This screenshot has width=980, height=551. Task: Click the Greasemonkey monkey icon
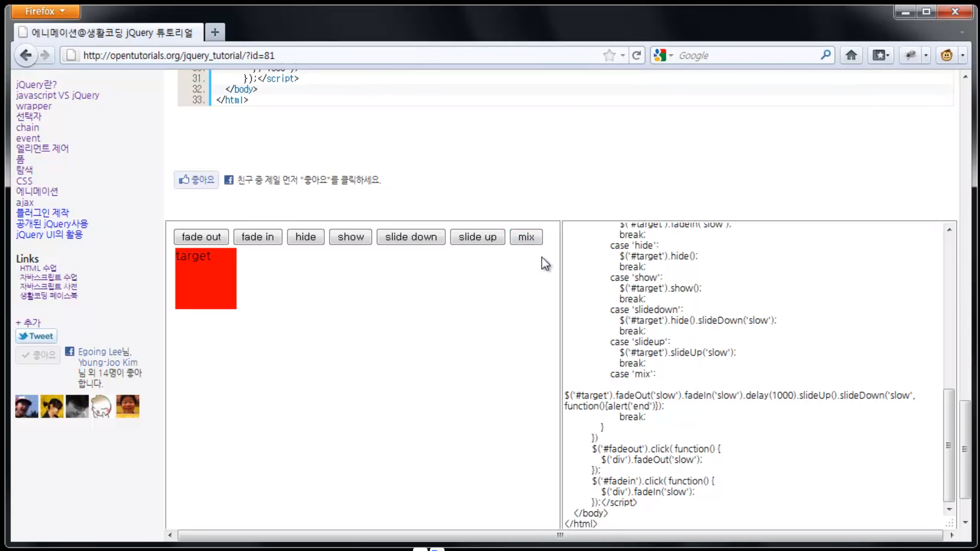click(x=946, y=55)
